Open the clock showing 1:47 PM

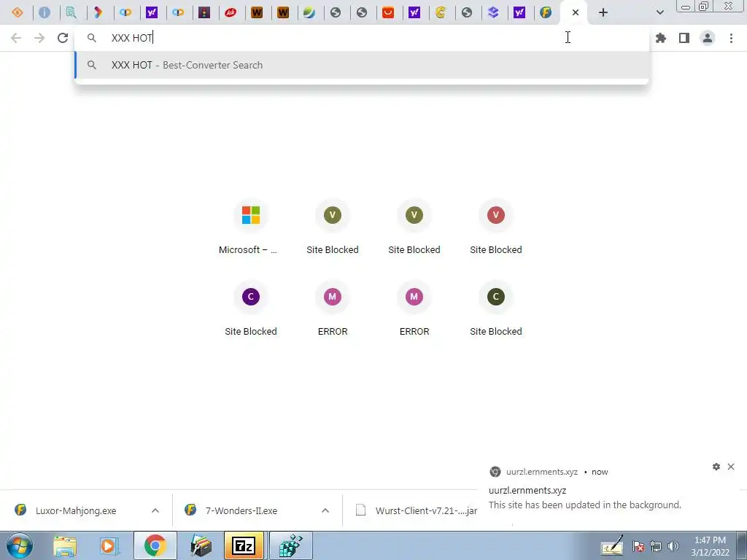(710, 546)
